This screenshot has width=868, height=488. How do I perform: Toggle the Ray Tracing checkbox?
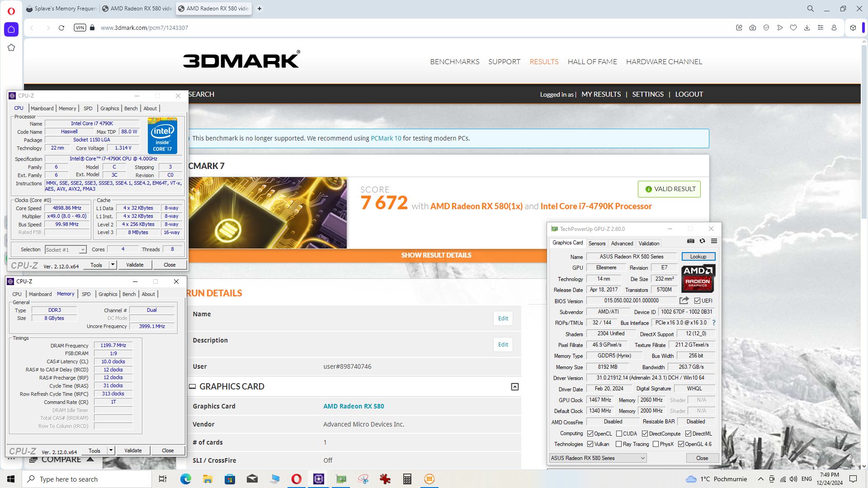[618, 444]
